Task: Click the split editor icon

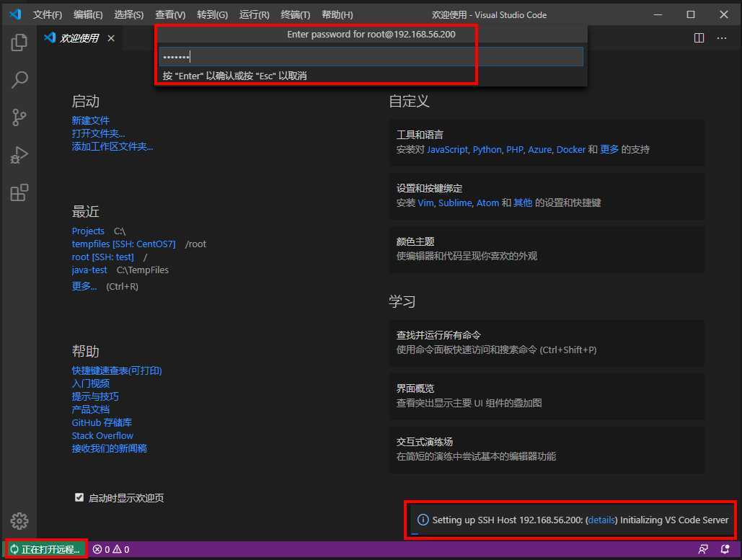Action: point(699,37)
